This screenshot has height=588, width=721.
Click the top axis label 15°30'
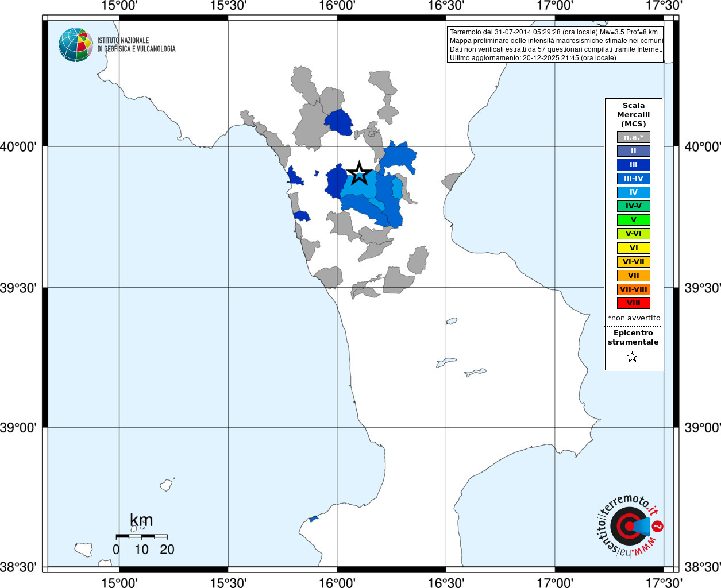[x=228, y=6]
